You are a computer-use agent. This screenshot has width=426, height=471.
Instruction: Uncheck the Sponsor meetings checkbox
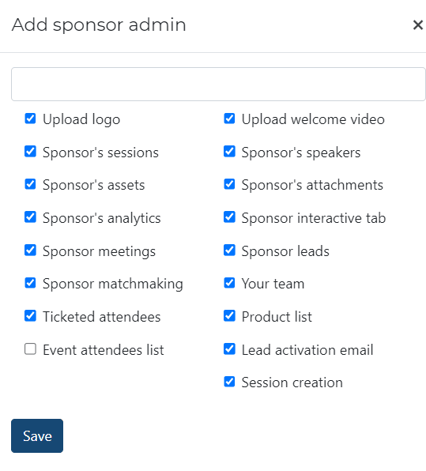pyautogui.click(x=30, y=250)
